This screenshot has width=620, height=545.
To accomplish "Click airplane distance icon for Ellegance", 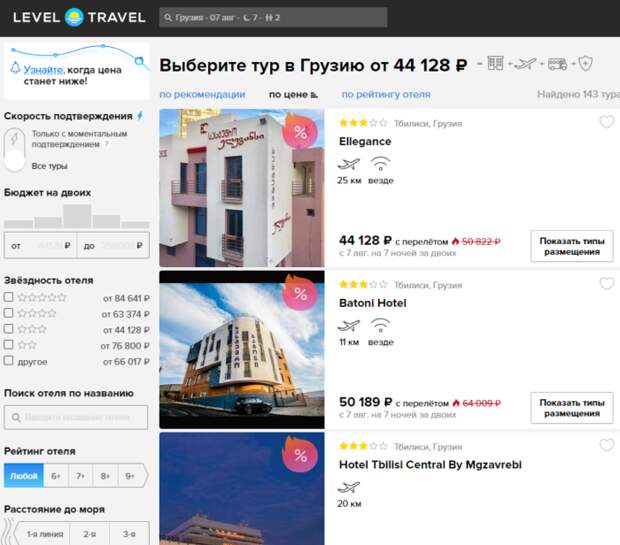I will (349, 164).
